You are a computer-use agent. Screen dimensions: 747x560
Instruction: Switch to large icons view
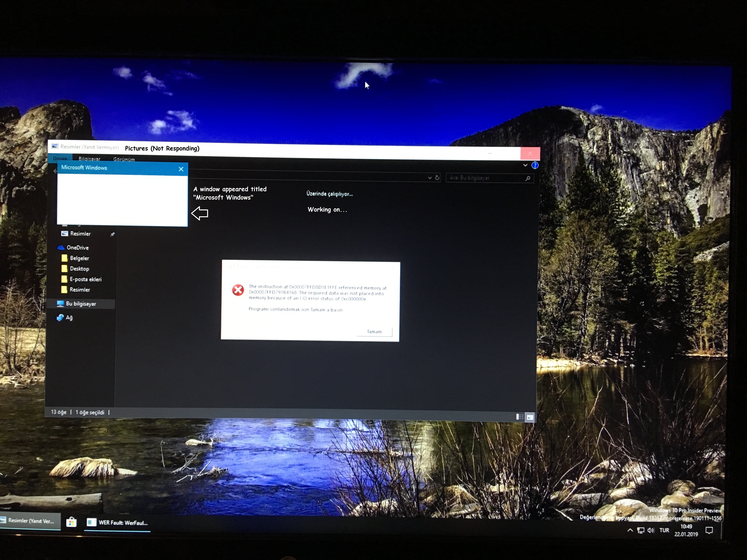click(530, 418)
